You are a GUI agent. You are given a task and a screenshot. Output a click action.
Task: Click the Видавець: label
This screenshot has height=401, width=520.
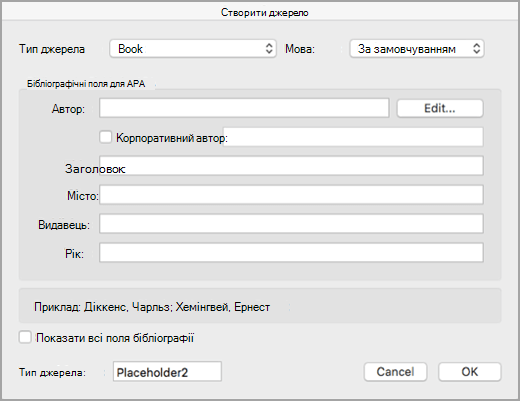pos(64,225)
